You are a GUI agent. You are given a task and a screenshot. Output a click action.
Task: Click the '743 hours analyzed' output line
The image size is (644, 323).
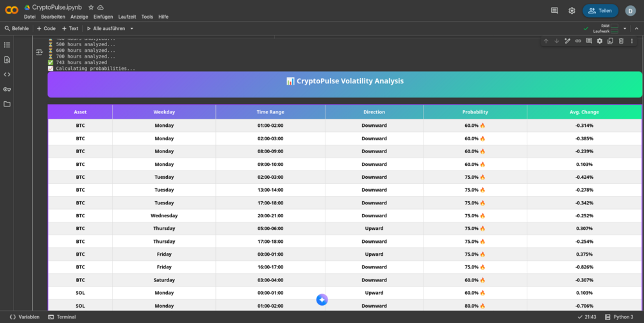(x=81, y=62)
